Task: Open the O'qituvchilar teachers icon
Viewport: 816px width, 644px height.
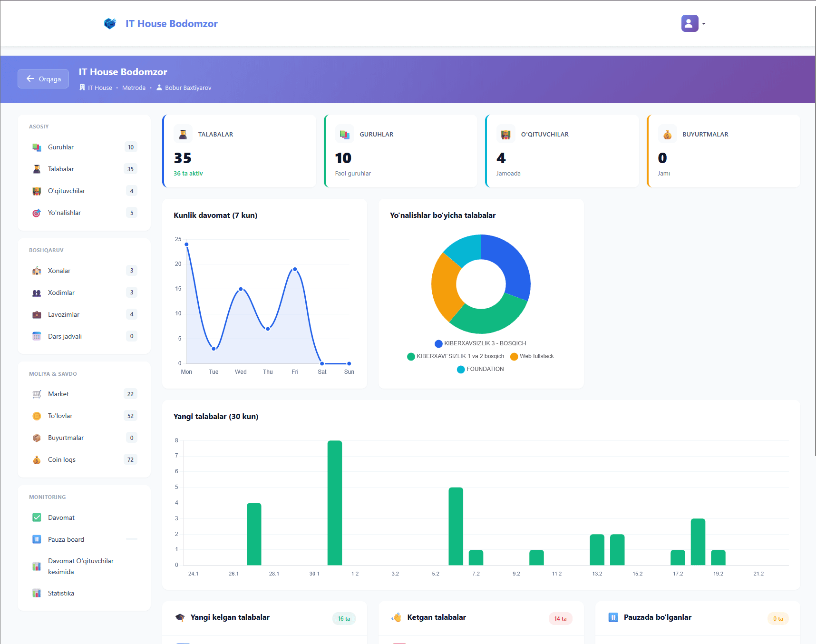Action: (x=37, y=191)
